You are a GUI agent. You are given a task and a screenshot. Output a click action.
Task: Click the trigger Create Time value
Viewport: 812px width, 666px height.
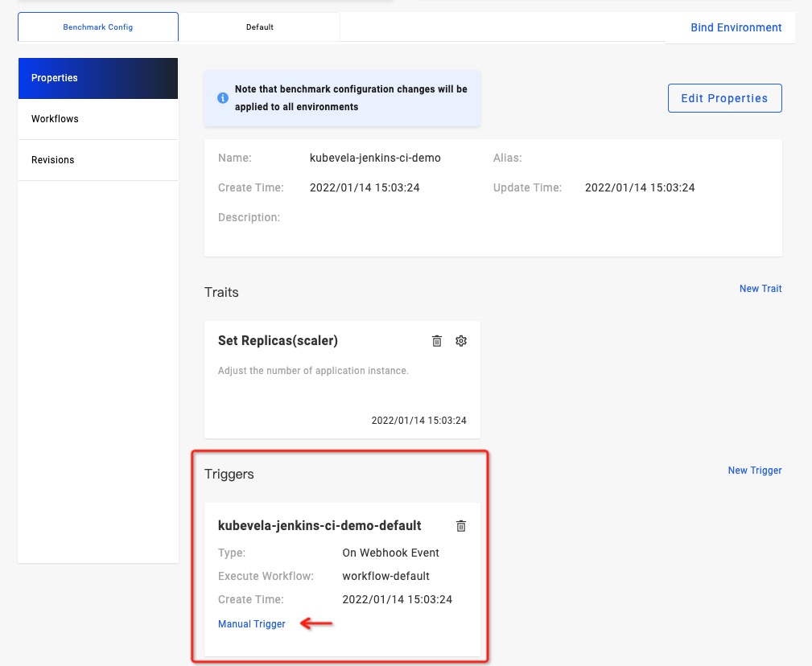click(x=398, y=599)
